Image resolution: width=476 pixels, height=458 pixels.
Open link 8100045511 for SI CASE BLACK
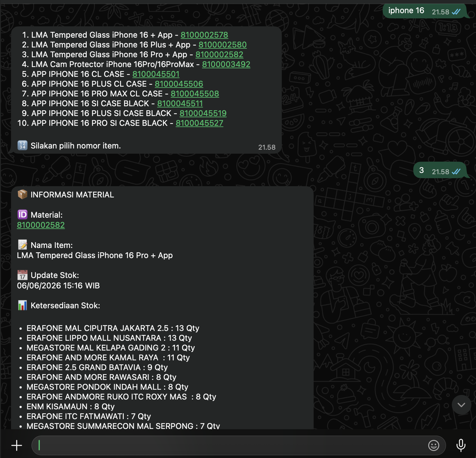180,103
